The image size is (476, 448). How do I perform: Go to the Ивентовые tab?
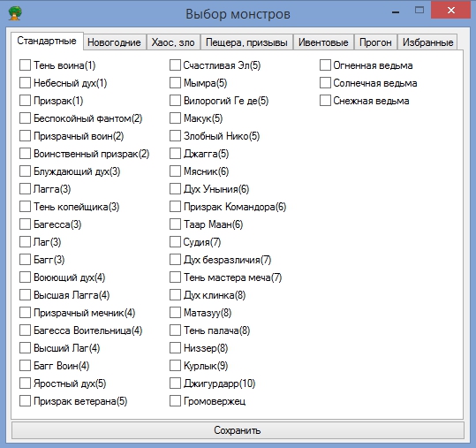pos(323,42)
